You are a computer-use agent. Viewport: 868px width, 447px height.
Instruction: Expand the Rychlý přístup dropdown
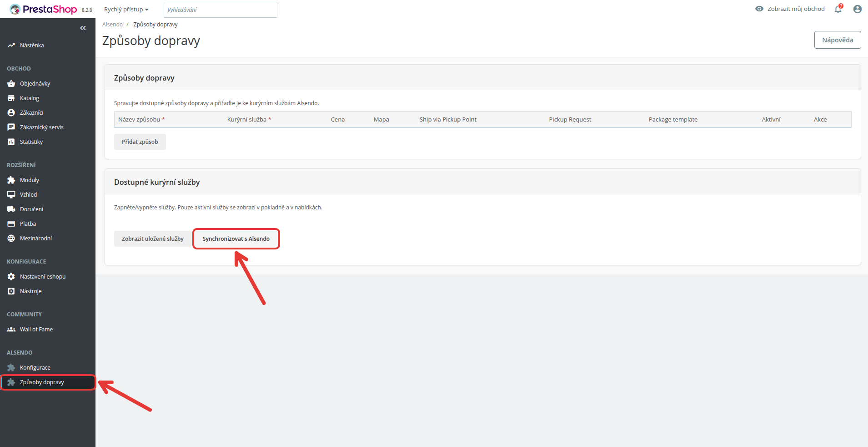[126, 10]
